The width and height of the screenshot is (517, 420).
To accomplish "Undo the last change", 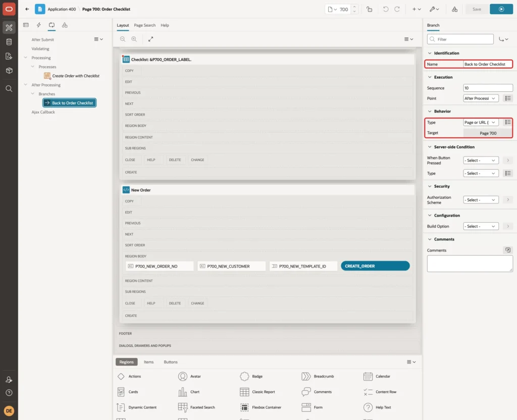I will pyautogui.click(x=385, y=9).
